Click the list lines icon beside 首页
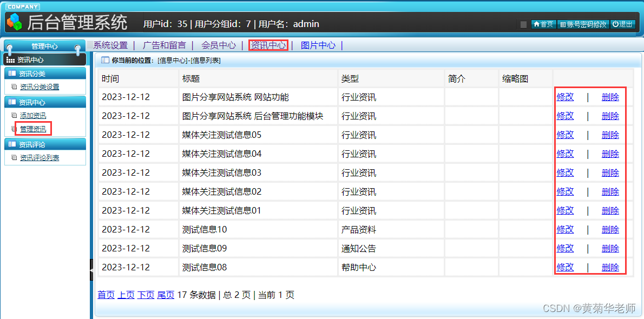Screen dimensions: 644x319 (523, 24)
